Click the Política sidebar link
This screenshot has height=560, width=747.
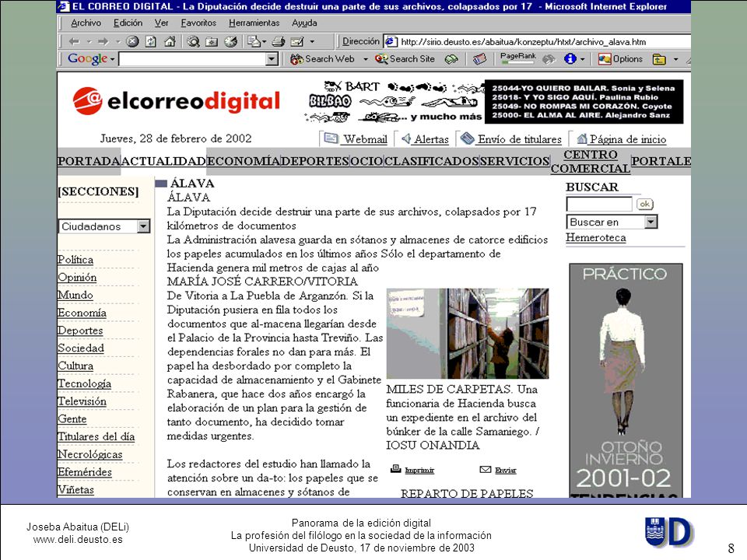tap(75, 260)
